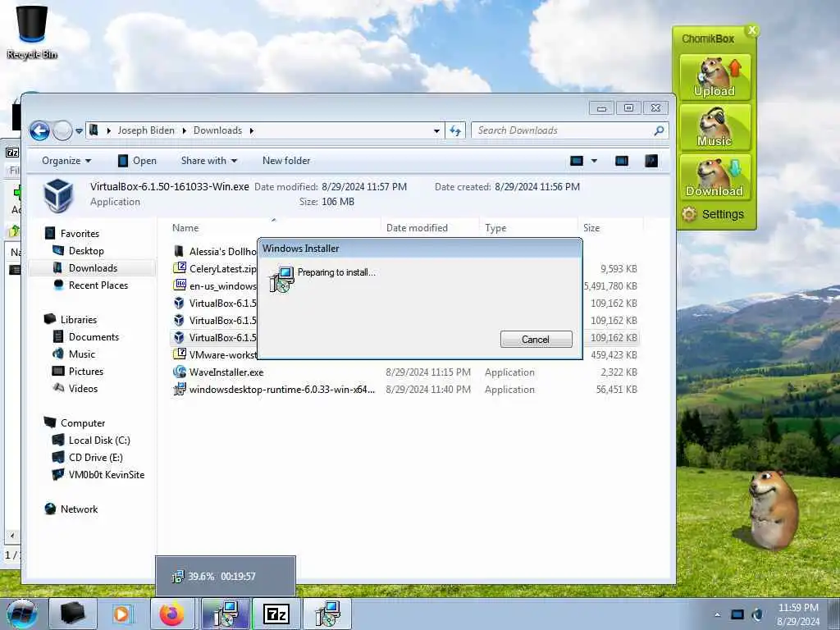This screenshot has width=840, height=630.
Task: Open Firefox from the taskbar
Action: click(171, 614)
